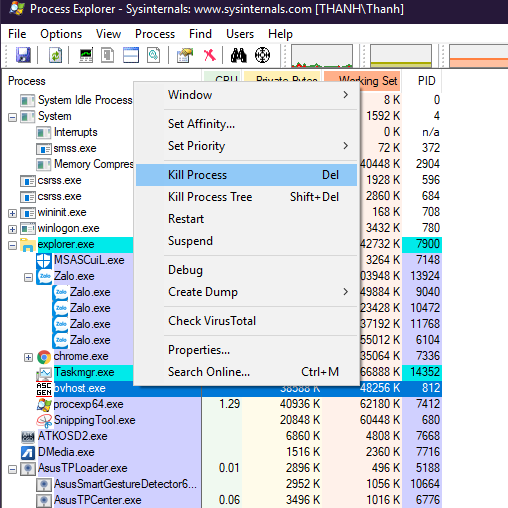Click the SnippingTool.exe scissors icon

pyautogui.click(x=44, y=421)
